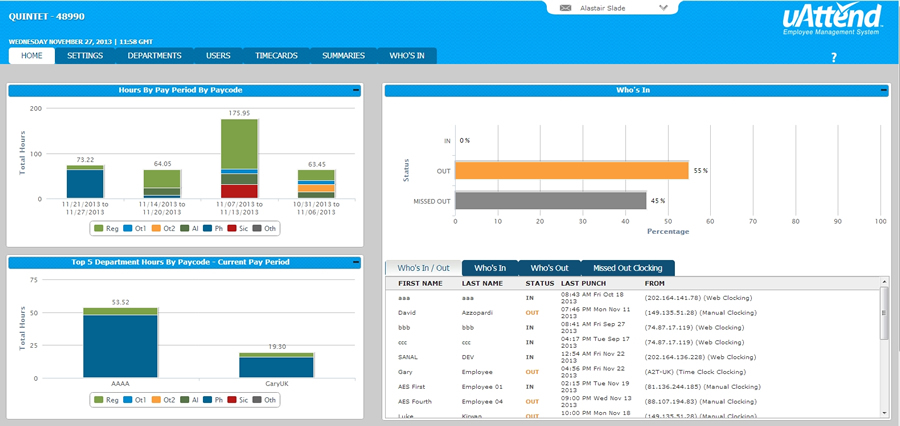Expand the Alastair Slade user dropdown
The height and width of the screenshot is (426, 900).
(x=663, y=7)
